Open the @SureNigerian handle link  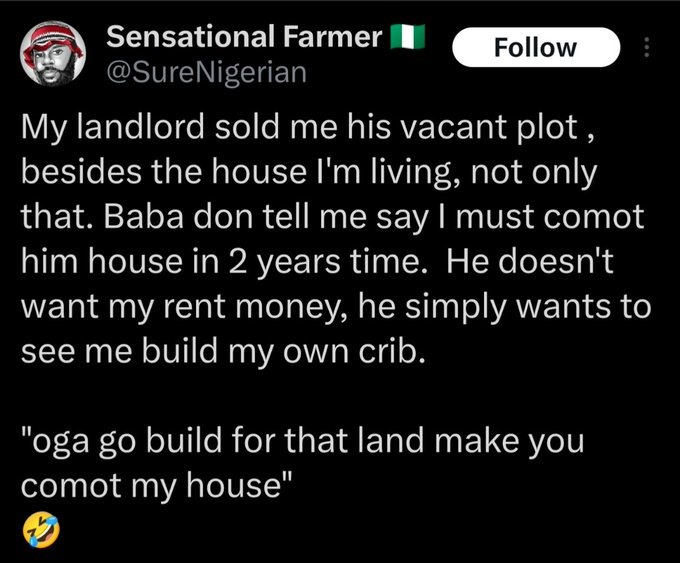coord(206,72)
